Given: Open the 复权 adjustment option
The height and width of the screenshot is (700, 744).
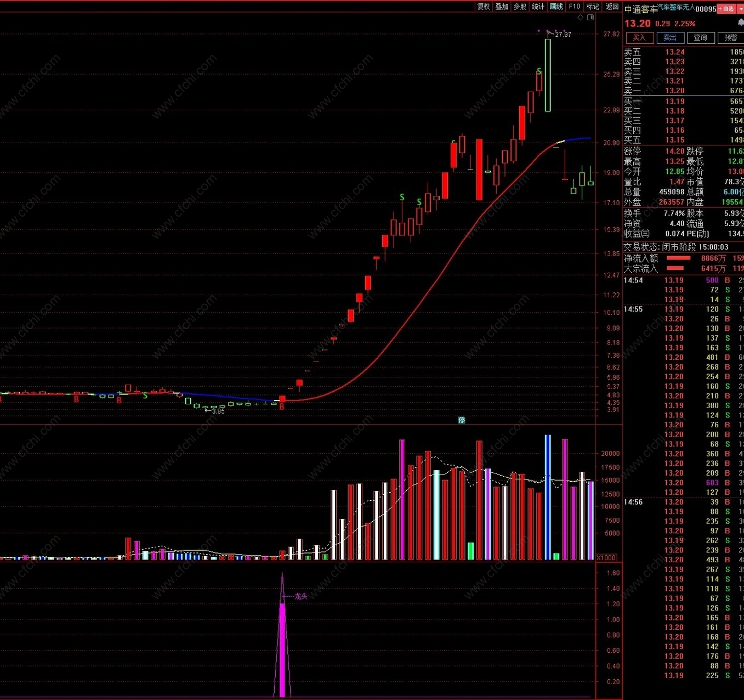Looking at the screenshot, I should click(x=483, y=7).
